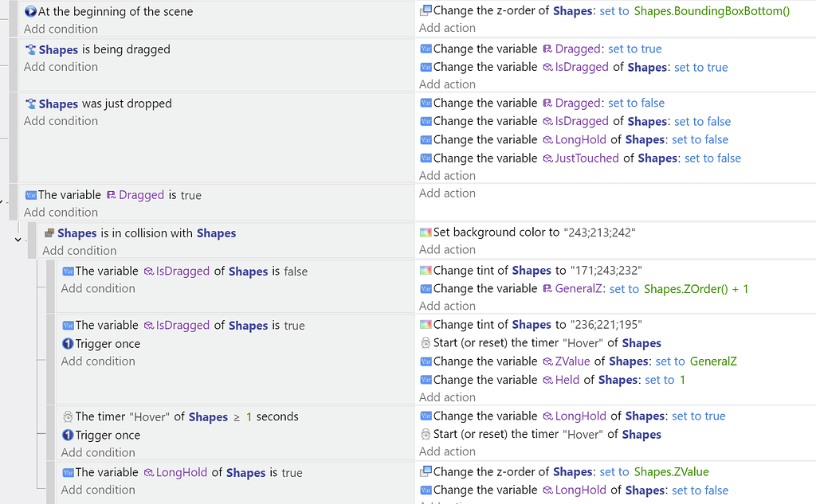Click the timer icon in the Hover ≥ 1 seconds condition
Viewport: 816px width, 504px height.
[x=68, y=416]
